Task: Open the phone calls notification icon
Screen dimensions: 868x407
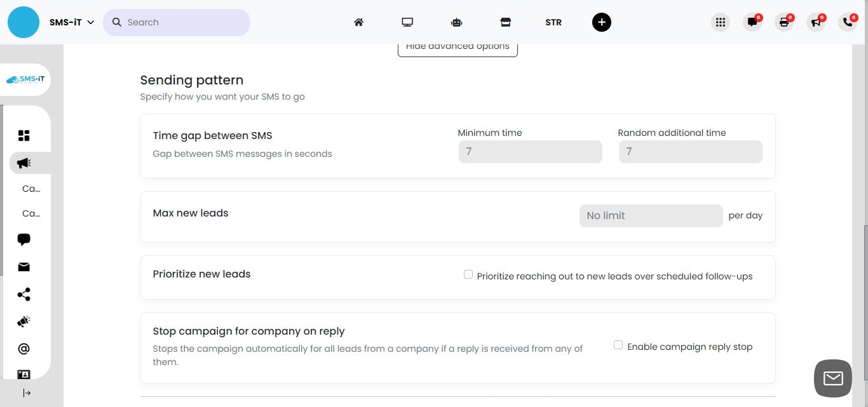Action: (x=848, y=22)
